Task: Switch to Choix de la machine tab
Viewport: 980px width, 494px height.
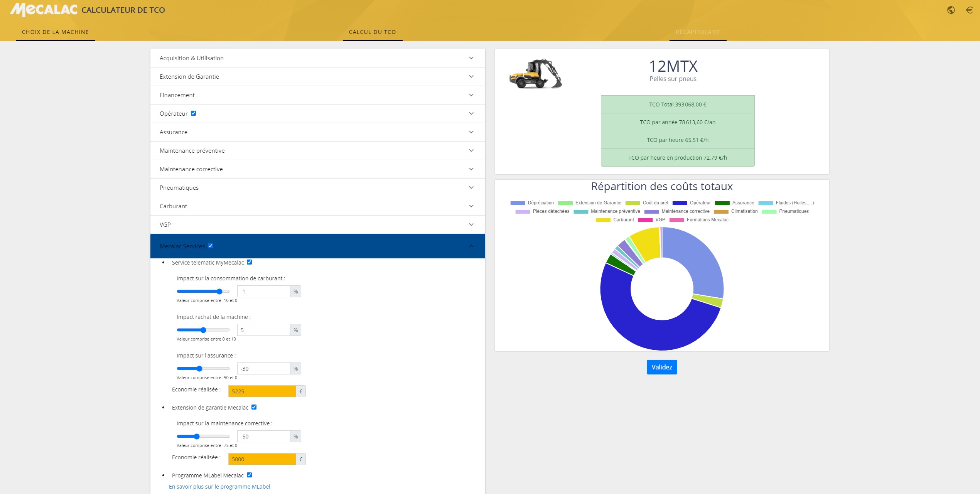Action: coord(55,32)
